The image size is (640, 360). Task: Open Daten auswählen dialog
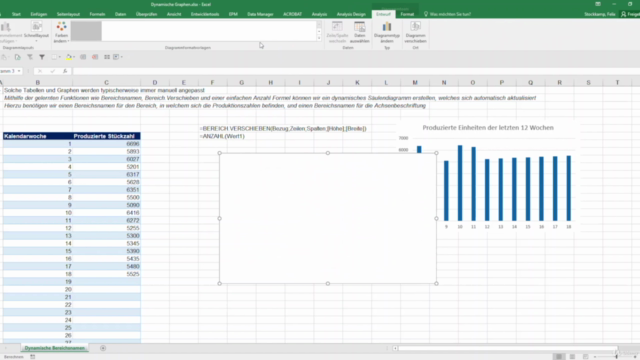360,32
